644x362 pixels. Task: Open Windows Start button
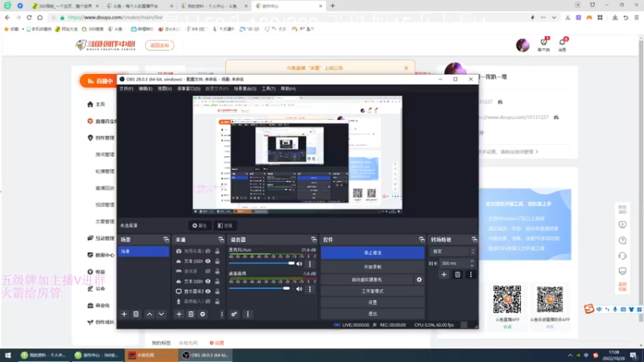click(8, 355)
